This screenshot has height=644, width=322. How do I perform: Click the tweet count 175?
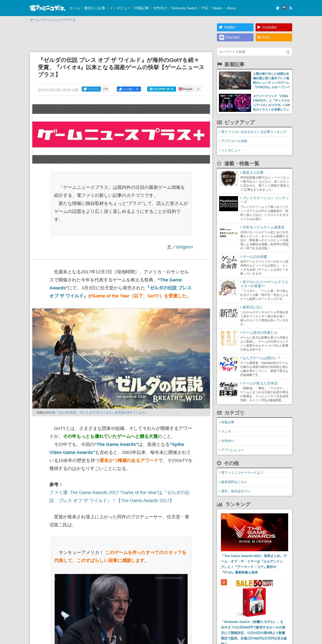pyautogui.click(x=105, y=89)
